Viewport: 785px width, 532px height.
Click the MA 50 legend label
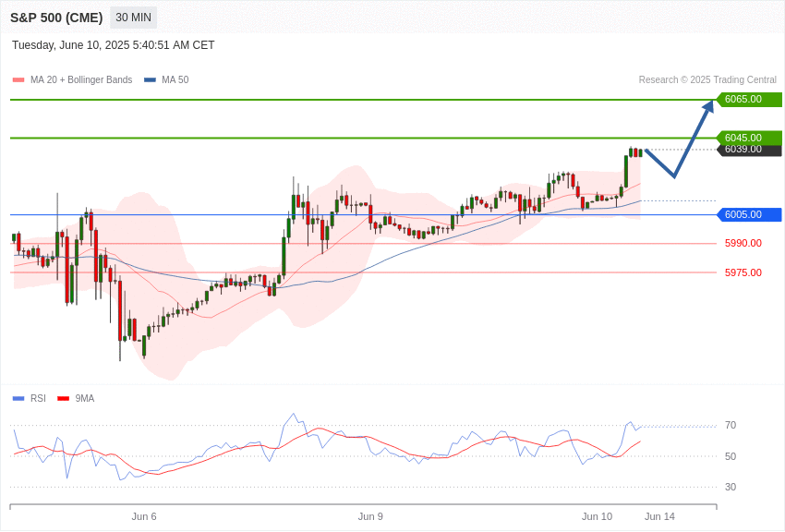coord(175,80)
